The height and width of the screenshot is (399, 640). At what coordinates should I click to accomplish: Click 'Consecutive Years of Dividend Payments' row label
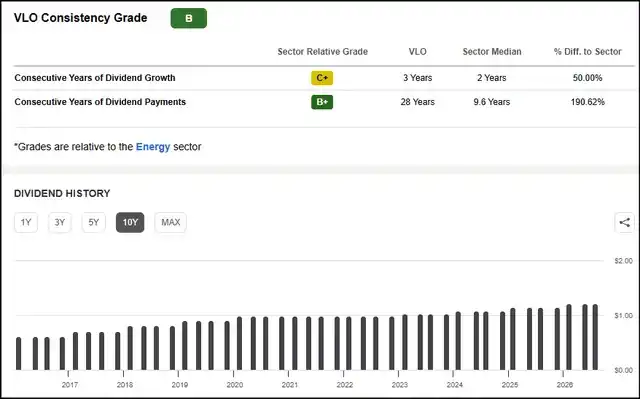pyautogui.click(x=100, y=102)
